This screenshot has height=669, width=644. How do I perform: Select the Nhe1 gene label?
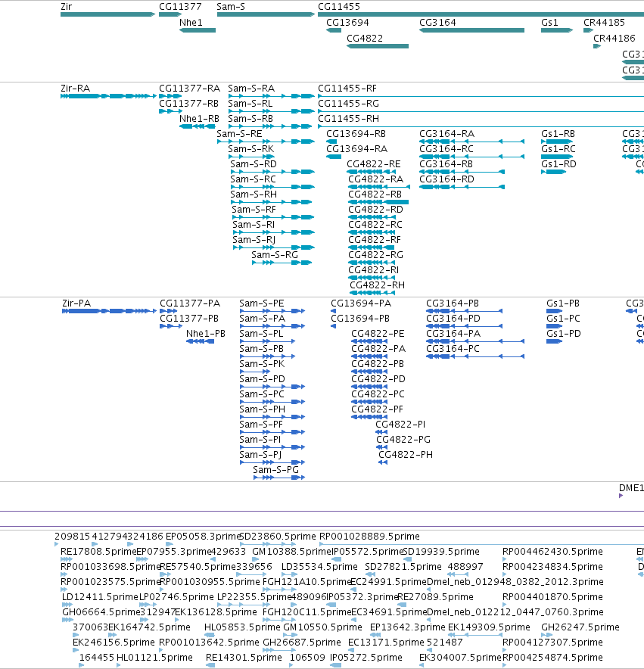pos(191,22)
